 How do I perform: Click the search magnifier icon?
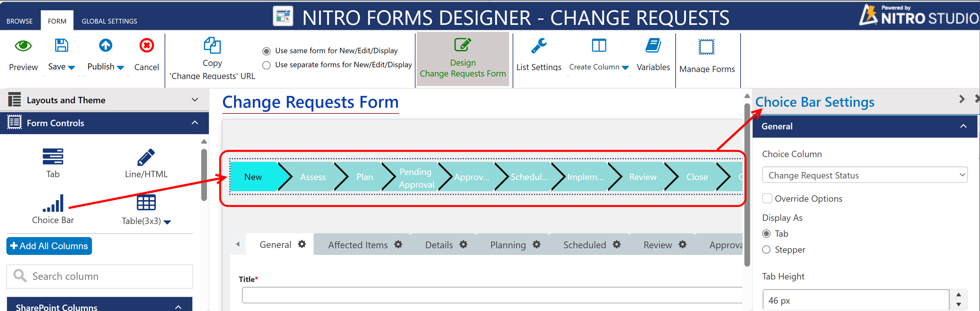20,276
